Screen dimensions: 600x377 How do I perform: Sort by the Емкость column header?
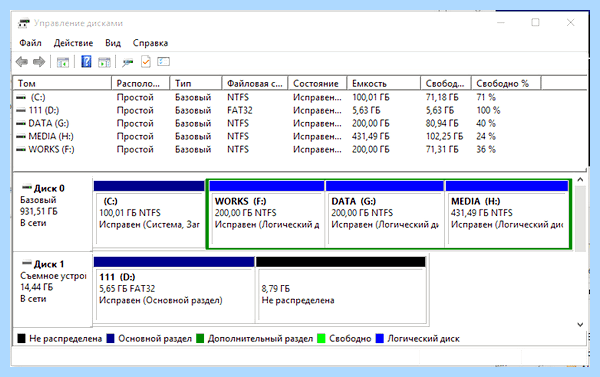click(384, 83)
